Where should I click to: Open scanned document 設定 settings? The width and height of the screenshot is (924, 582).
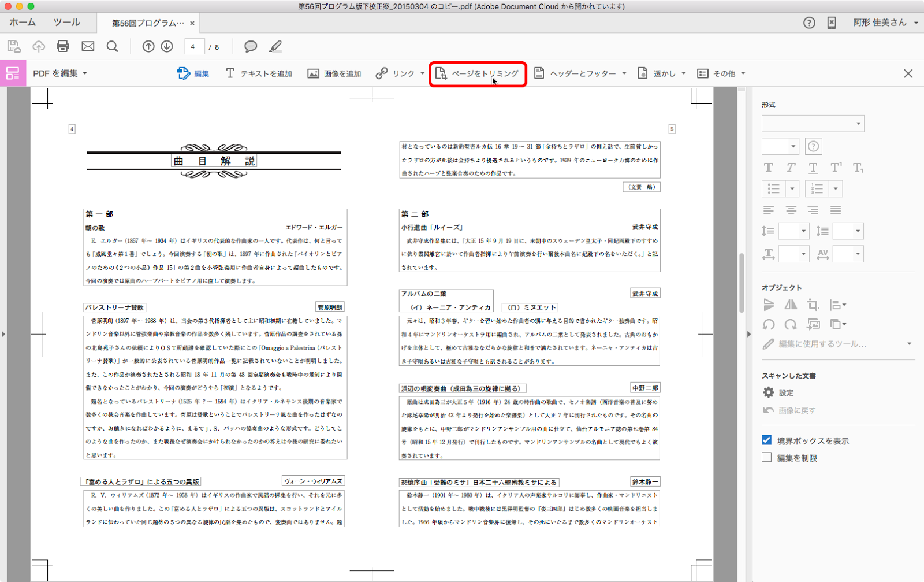778,392
